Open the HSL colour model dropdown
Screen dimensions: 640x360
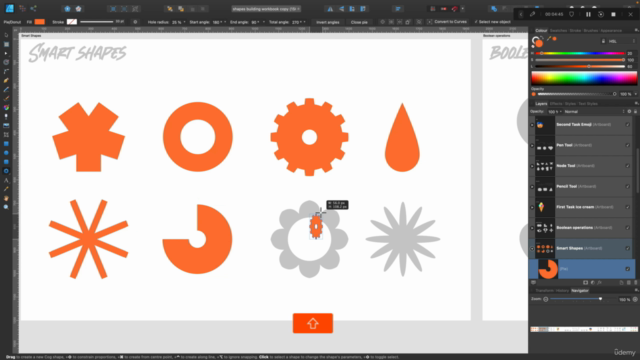coord(621,41)
